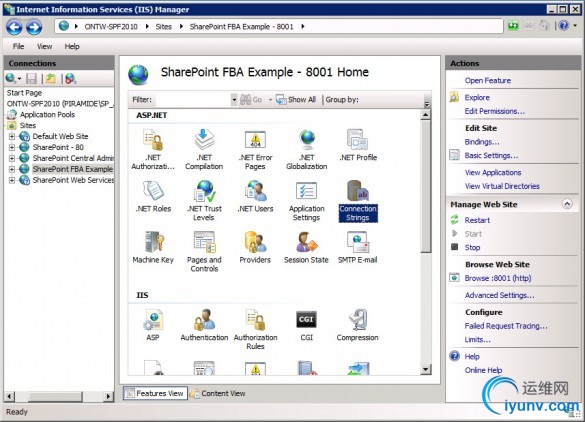Open the Pages and Controls feature

(204, 252)
